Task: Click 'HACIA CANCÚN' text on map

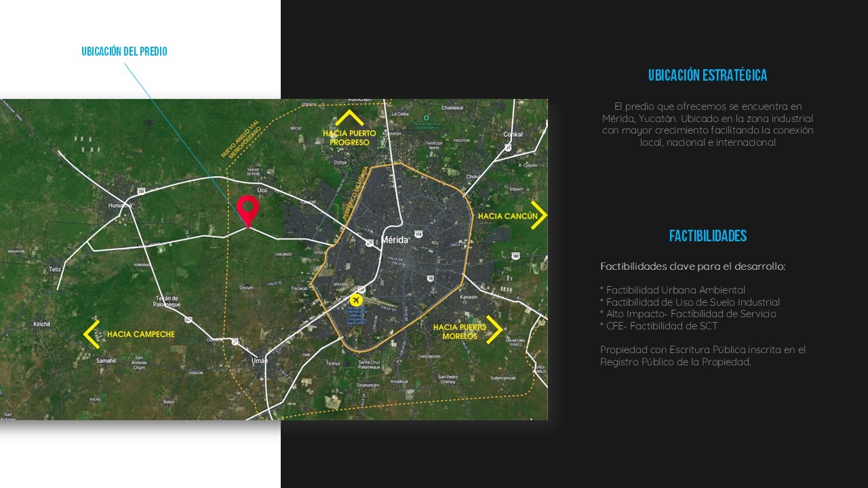Action: click(508, 216)
